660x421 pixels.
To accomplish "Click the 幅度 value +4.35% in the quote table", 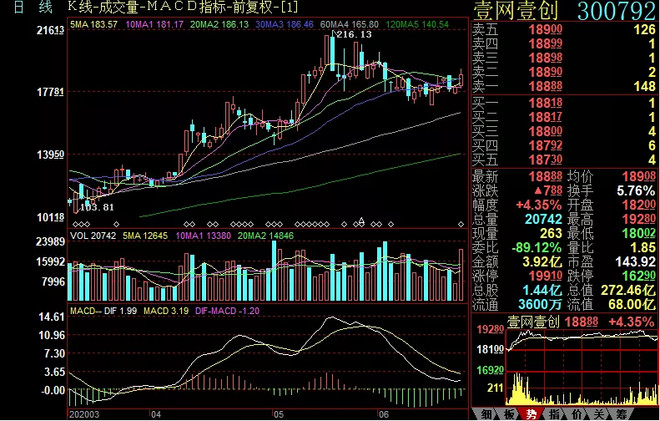I will point(539,205).
